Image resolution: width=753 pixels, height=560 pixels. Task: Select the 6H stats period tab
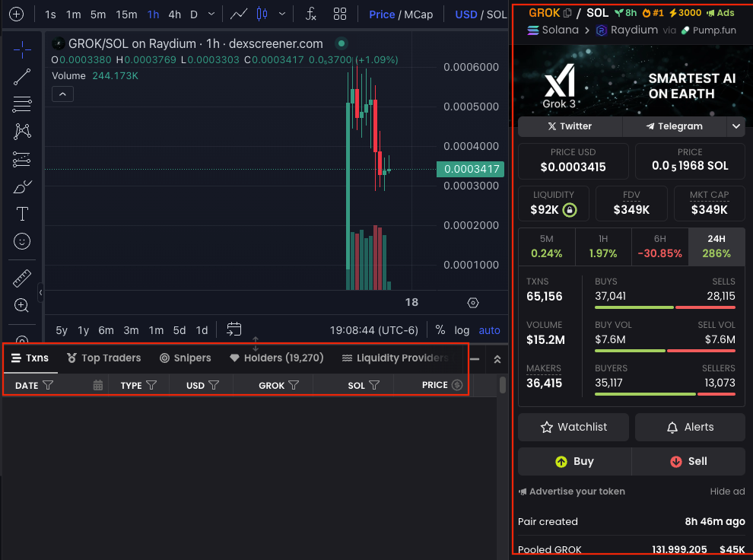pos(660,247)
